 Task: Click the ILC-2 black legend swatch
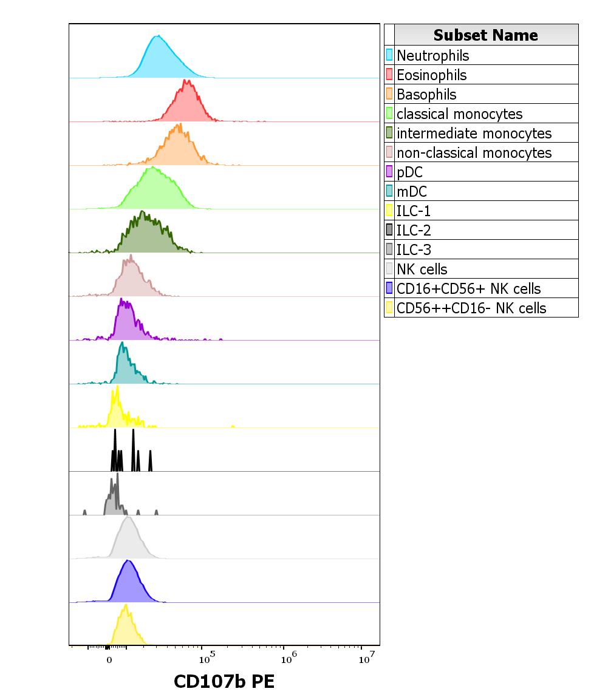(x=389, y=230)
